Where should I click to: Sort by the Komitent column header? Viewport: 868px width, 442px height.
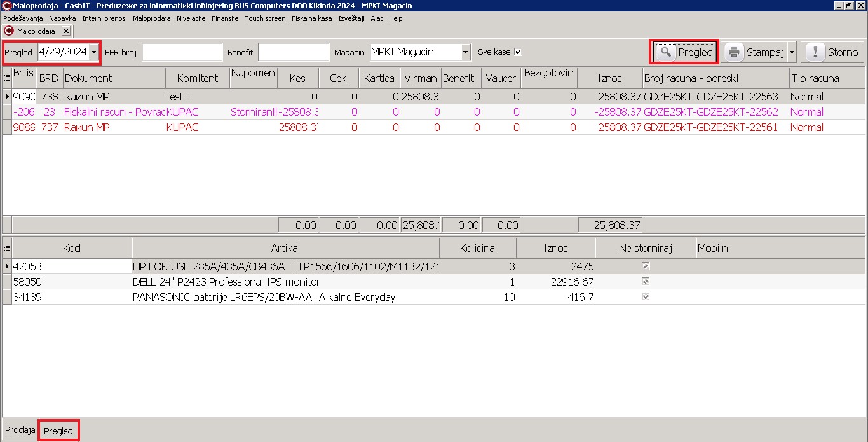(x=198, y=78)
